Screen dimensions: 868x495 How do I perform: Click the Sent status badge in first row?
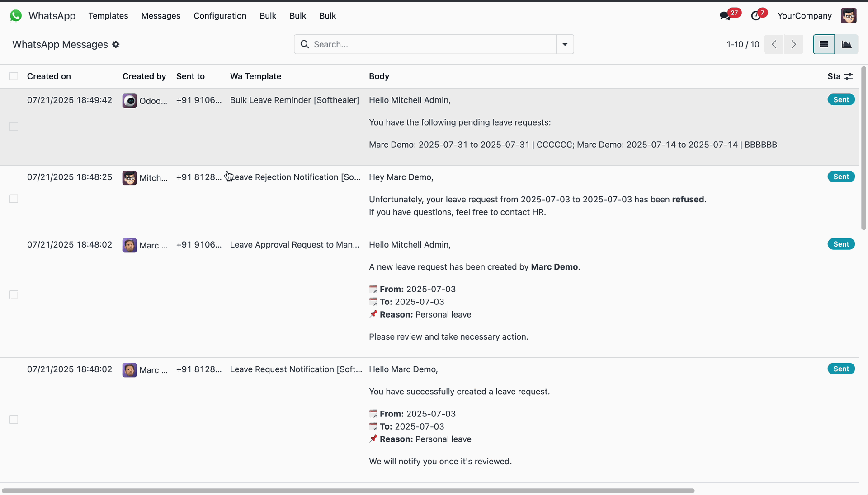841,100
